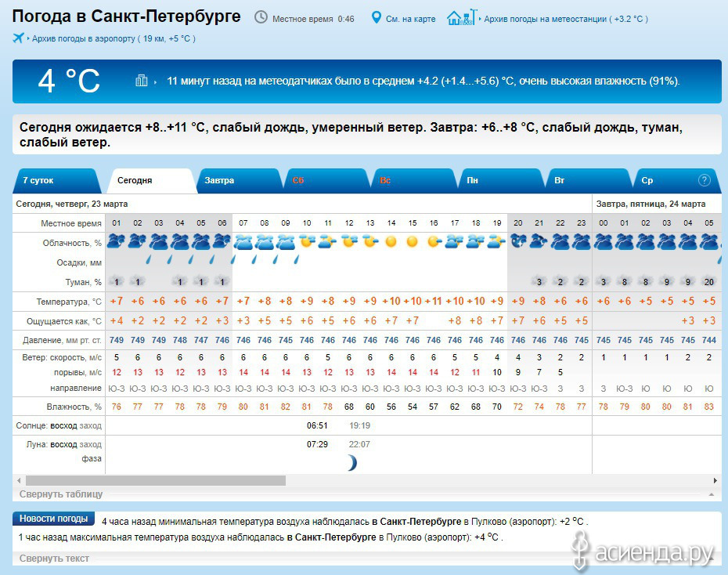Click the map pin icon
728x575 pixels.
pyautogui.click(x=376, y=18)
